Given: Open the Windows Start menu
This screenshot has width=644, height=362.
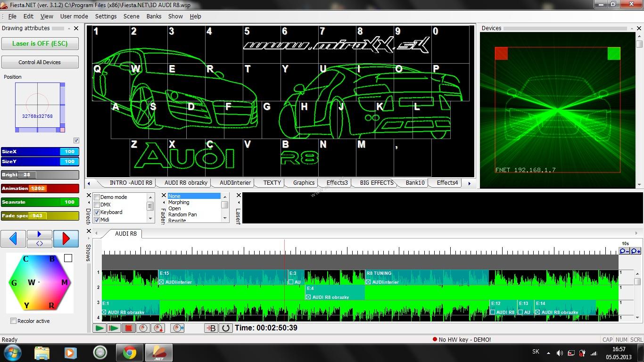Looking at the screenshot, I should pyautogui.click(x=12, y=353).
